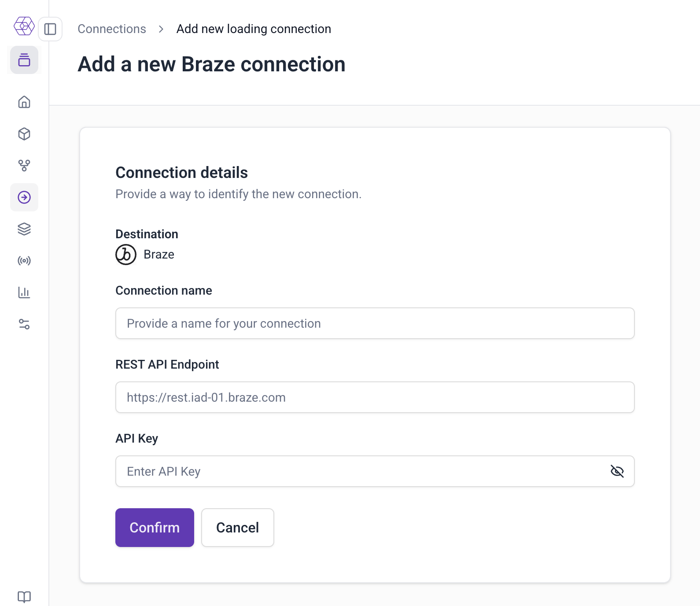Toggle the sidebar panel icon
This screenshot has width=700, height=606.
tap(50, 29)
